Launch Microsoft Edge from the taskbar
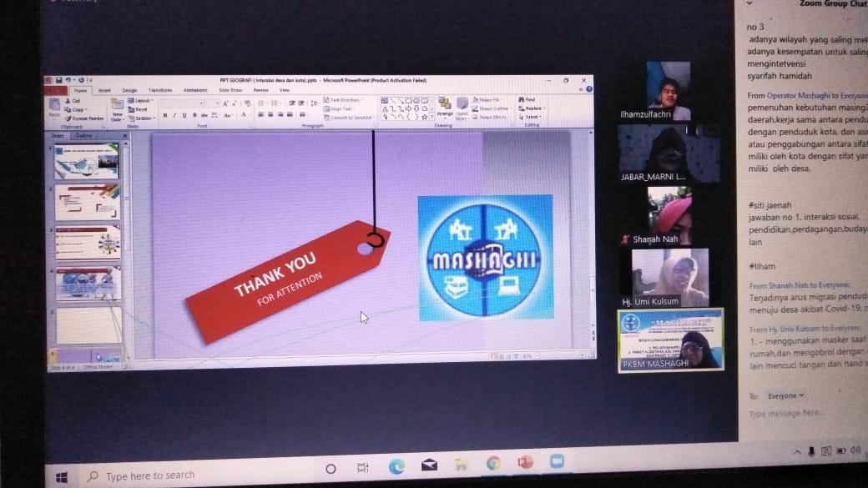Image resolution: width=868 pixels, height=488 pixels. click(x=396, y=464)
